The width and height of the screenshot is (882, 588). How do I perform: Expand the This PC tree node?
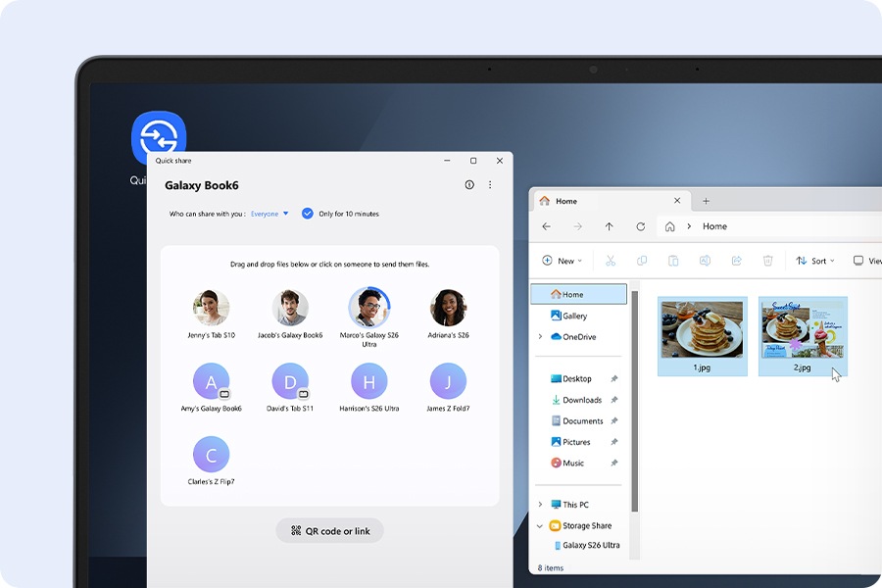[x=540, y=504]
